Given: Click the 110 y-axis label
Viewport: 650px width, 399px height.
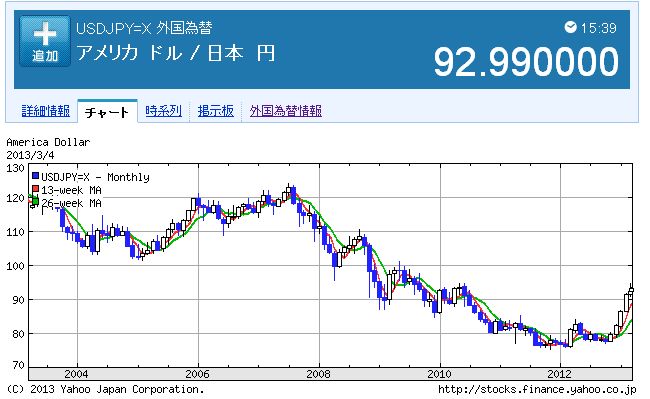Looking at the screenshot, I should pos(15,232).
